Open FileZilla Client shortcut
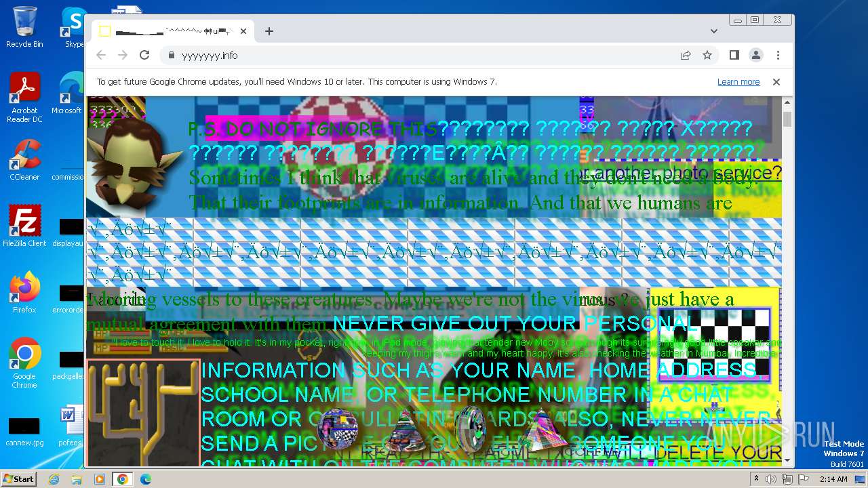 (x=24, y=226)
